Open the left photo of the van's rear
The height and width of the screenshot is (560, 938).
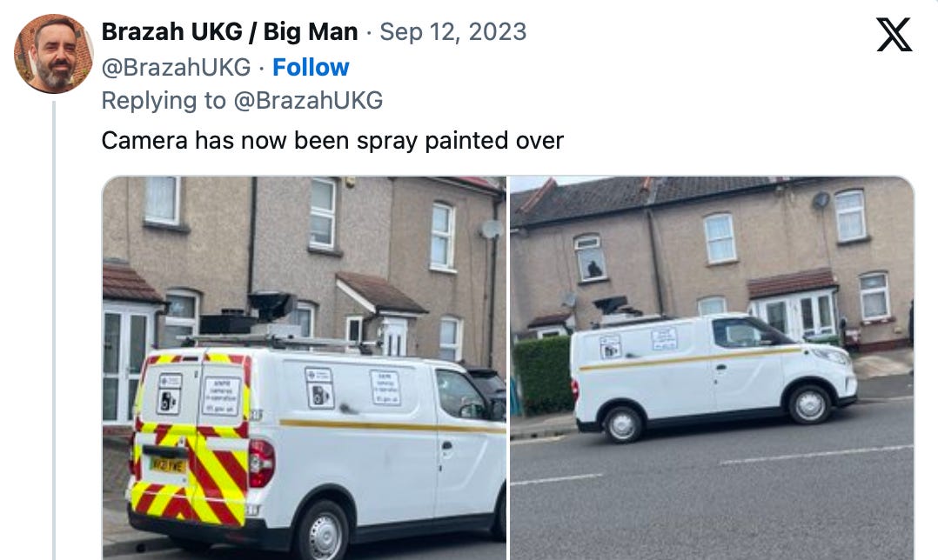click(x=305, y=368)
